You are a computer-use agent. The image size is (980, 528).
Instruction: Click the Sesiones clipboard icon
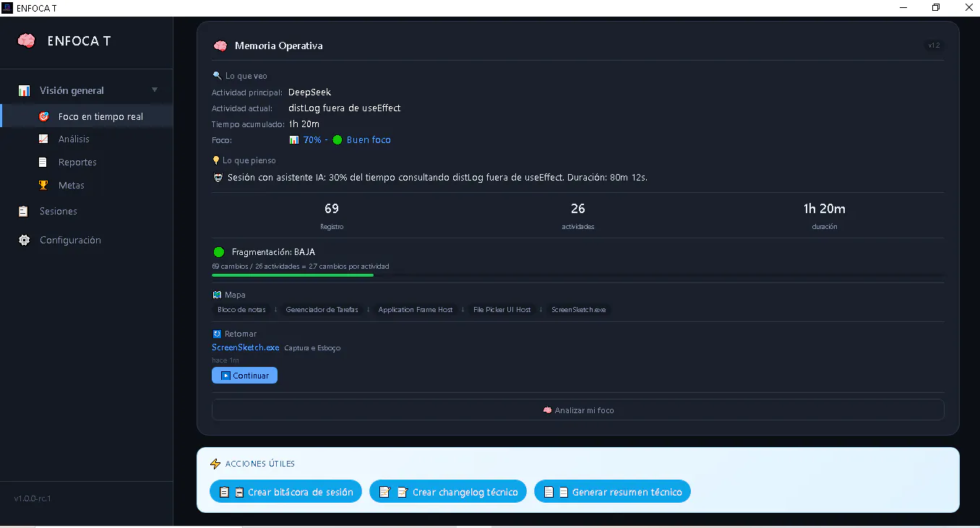tap(24, 212)
